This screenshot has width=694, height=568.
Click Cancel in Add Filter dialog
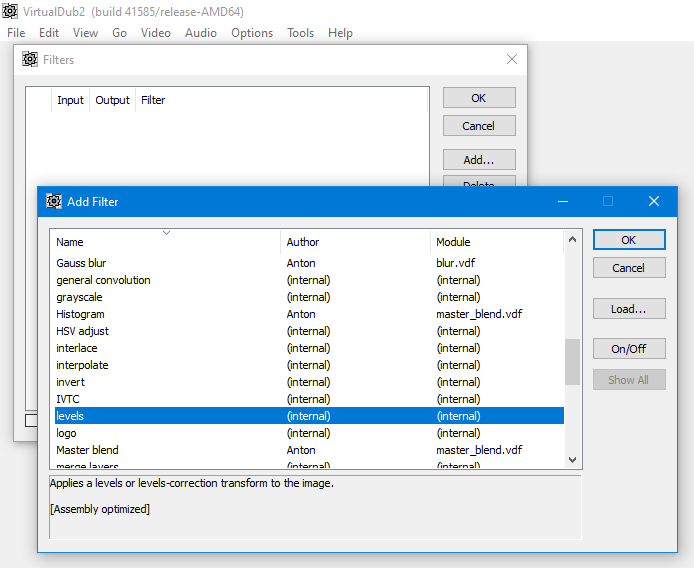tap(629, 268)
